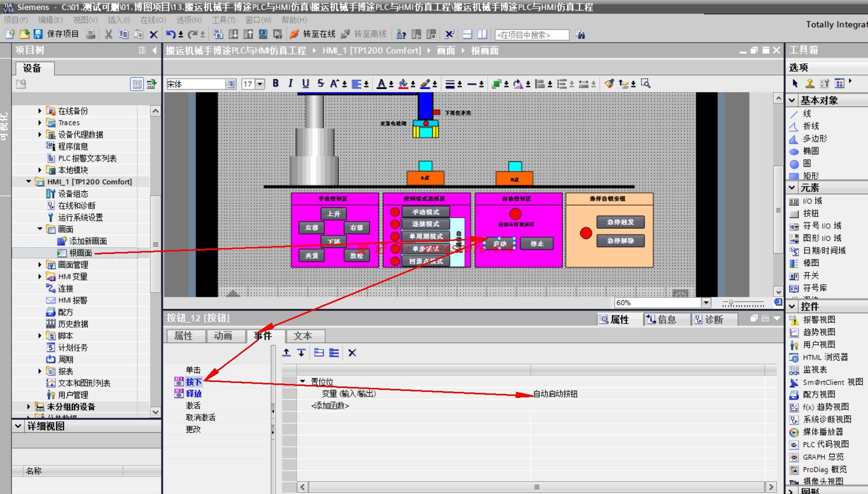Select the 椭圆 ellipse tool
Viewport: 868px width, 494px height.
coord(811,151)
